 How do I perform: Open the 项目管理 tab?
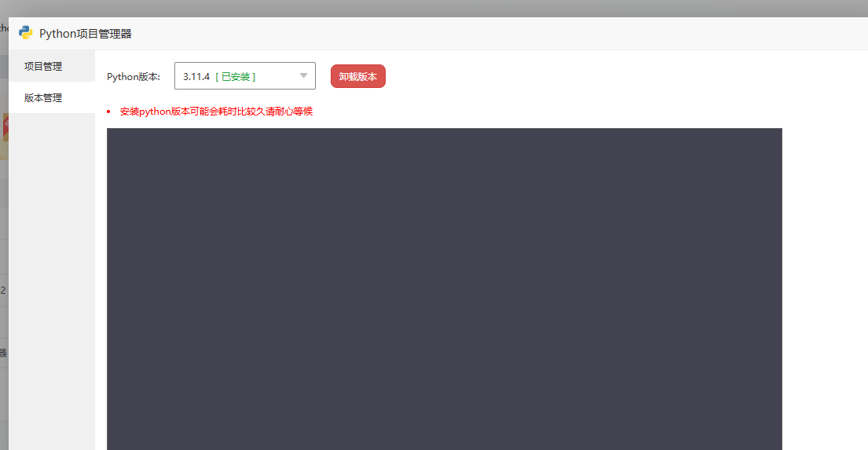tap(52, 67)
